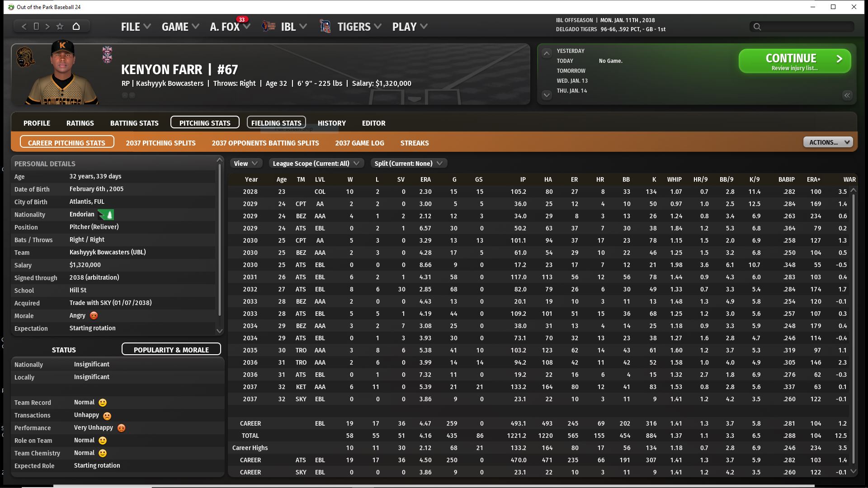
Task: Select Career Pitching Stats sub-tab
Action: point(66,143)
